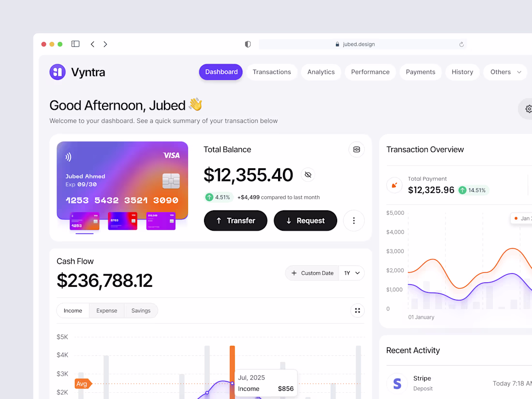The height and width of the screenshot is (399, 532).
Task: Select the Expense filter
Action: pyautogui.click(x=106, y=310)
